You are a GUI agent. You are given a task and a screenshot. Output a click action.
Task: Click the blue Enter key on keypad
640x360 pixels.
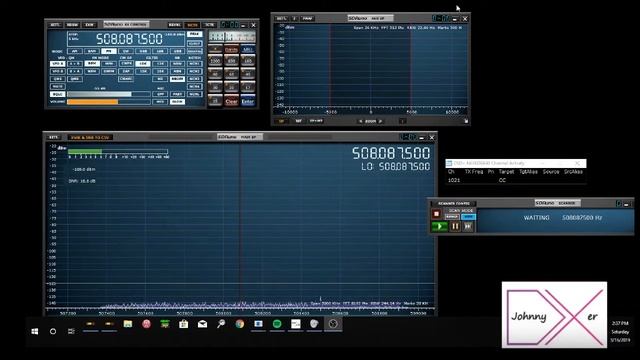coord(248,101)
